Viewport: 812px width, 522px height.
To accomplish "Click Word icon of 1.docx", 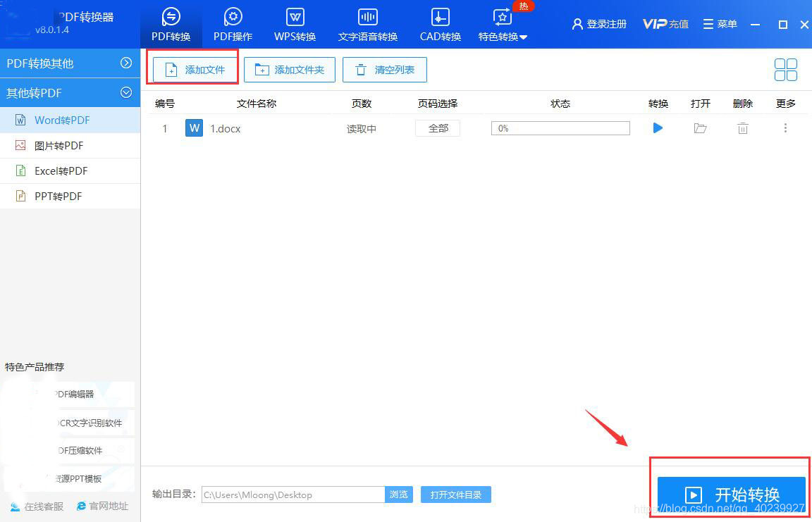I will [x=195, y=128].
